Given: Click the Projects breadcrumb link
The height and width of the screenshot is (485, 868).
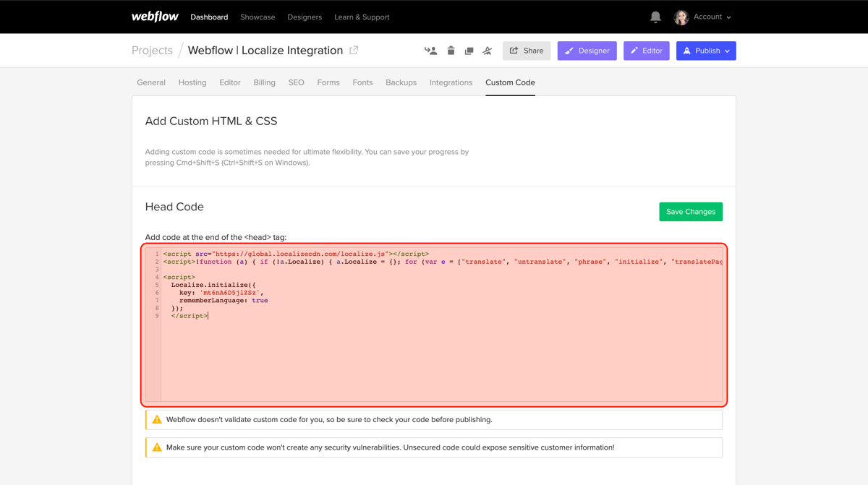Looking at the screenshot, I should pos(152,51).
